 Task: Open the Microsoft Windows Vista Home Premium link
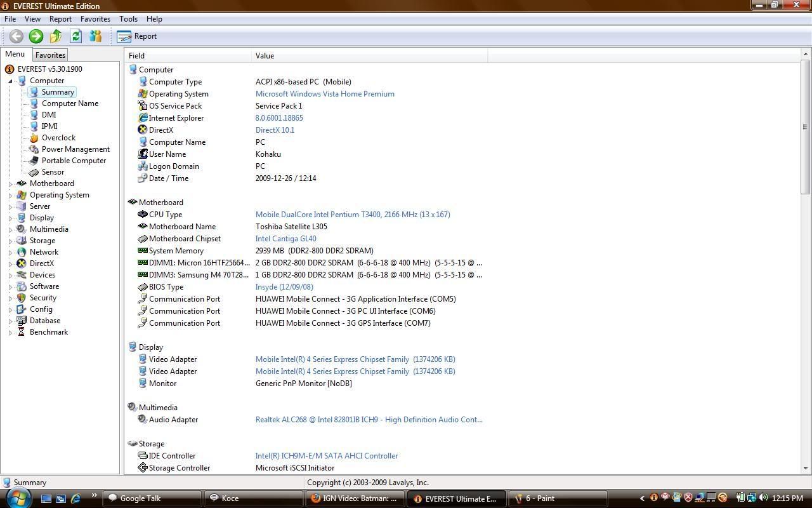pos(325,94)
